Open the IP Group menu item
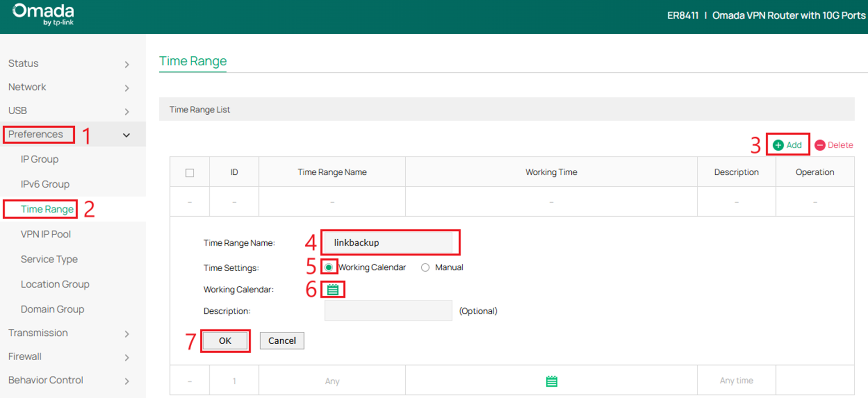This screenshot has height=398, width=868. [x=40, y=159]
